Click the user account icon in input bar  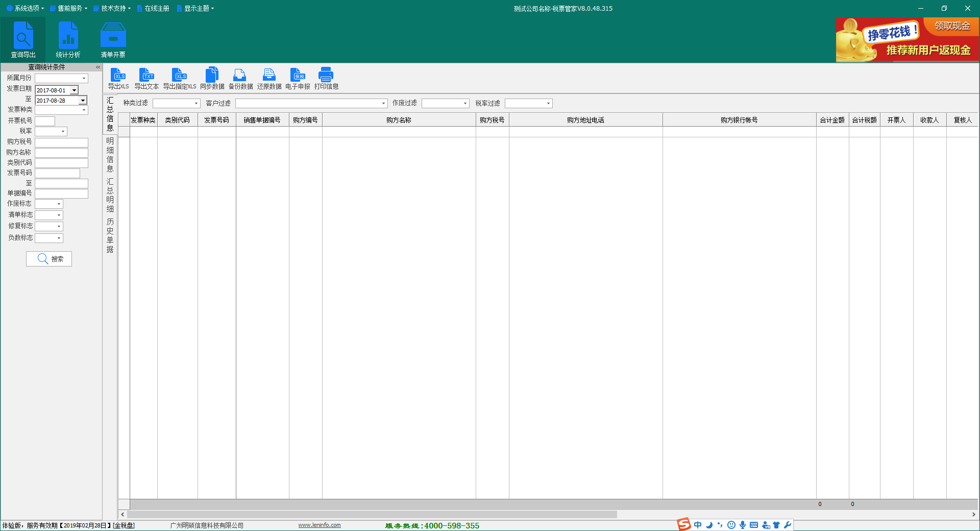(x=766, y=525)
